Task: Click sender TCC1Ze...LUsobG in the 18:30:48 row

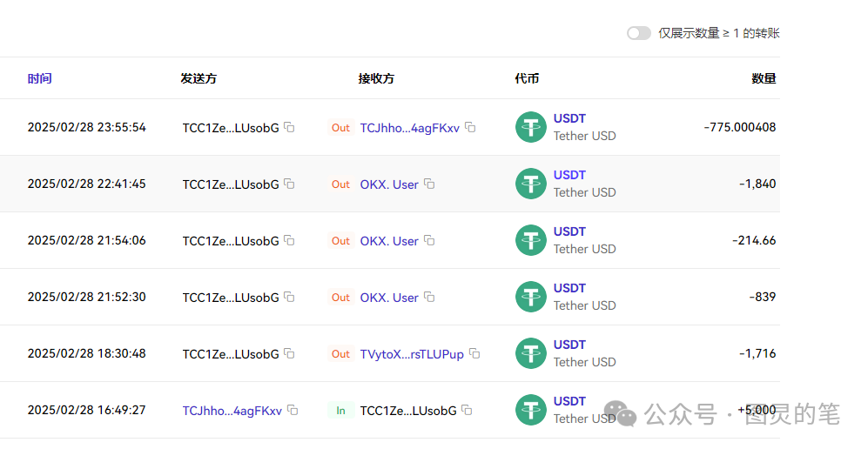Action: click(231, 354)
